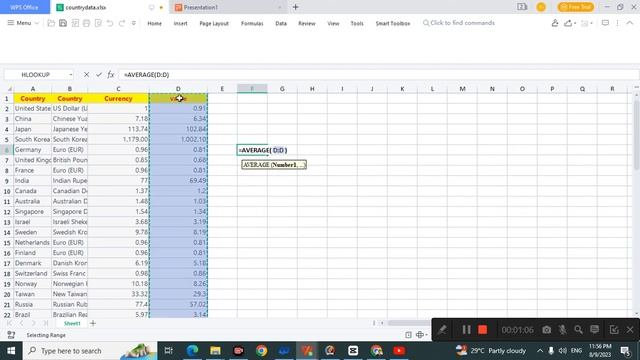This screenshot has width=640, height=360.
Task: Expand the Menu dropdown arrow
Action: coord(37,23)
